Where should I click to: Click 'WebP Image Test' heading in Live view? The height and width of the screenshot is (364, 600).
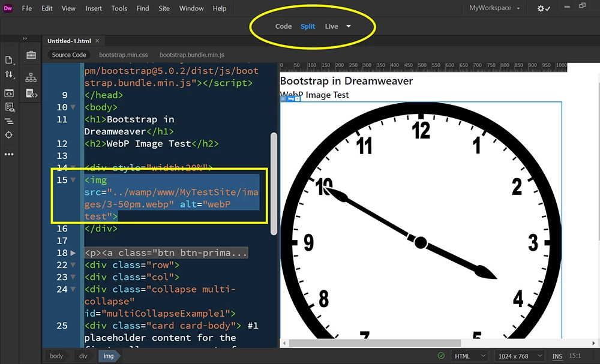[314, 95]
